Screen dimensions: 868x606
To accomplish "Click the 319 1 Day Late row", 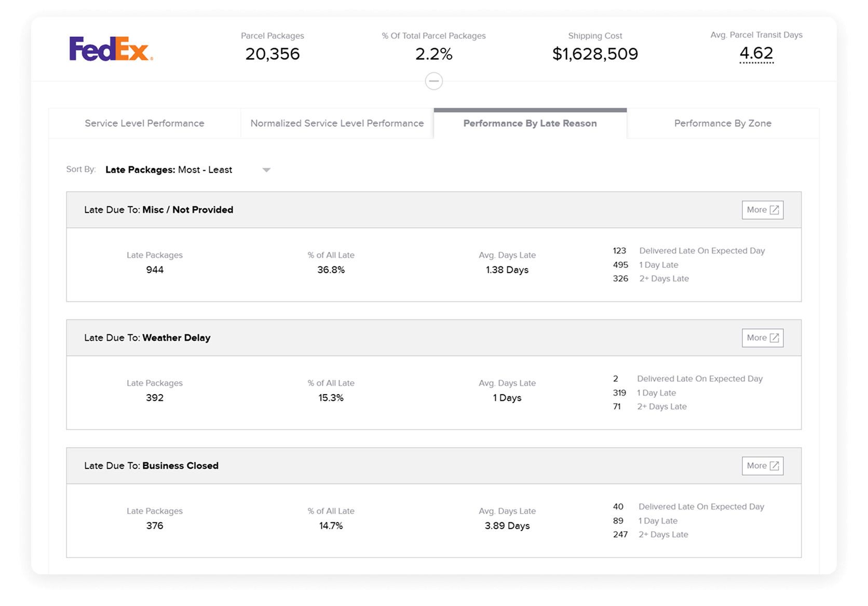I will tap(644, 393).
